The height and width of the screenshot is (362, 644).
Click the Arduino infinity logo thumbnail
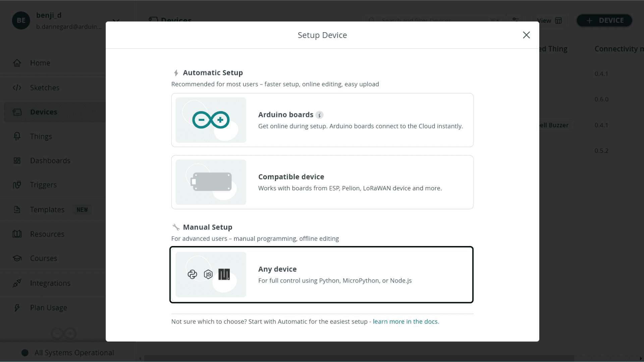(x=211, y=120)
